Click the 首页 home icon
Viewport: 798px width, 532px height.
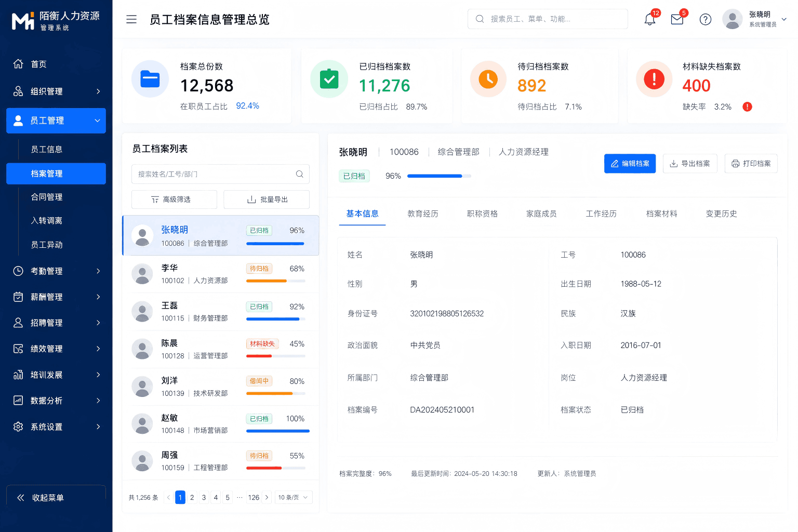pos(18,64)
